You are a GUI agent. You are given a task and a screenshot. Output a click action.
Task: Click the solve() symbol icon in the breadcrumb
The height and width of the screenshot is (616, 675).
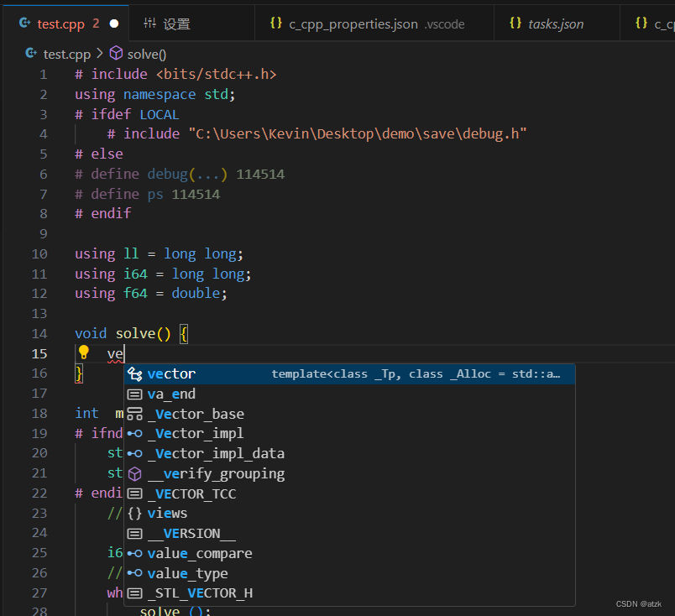tap(116, 53)
